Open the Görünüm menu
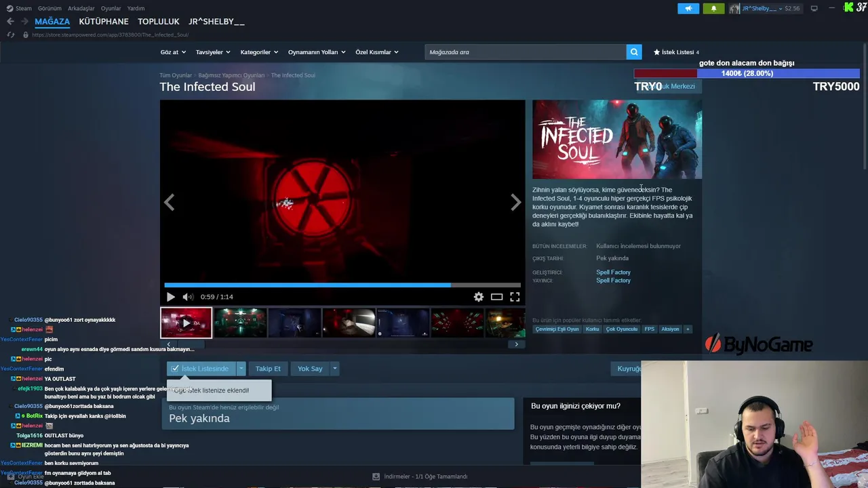The width and height of the screenshot is (868, 488). click(x=50, y=8)
